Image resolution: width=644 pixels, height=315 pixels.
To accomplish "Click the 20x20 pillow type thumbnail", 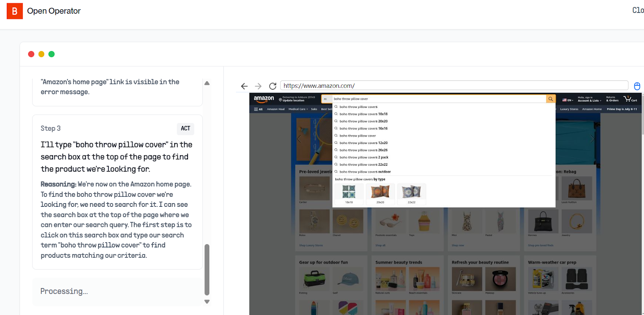I will pyautogui.click(x=380, y=194).
